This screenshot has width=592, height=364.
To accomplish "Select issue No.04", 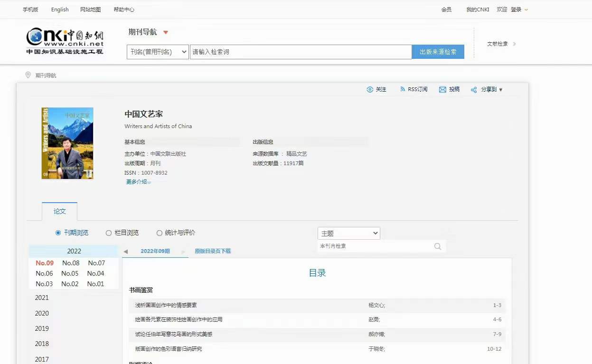I will (95, 273).
